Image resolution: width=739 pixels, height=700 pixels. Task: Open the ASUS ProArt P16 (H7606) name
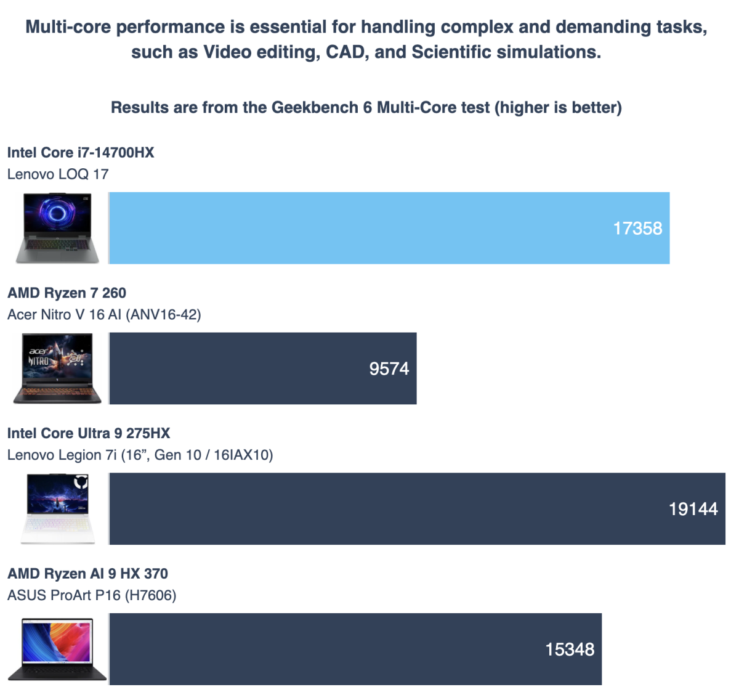92,596
